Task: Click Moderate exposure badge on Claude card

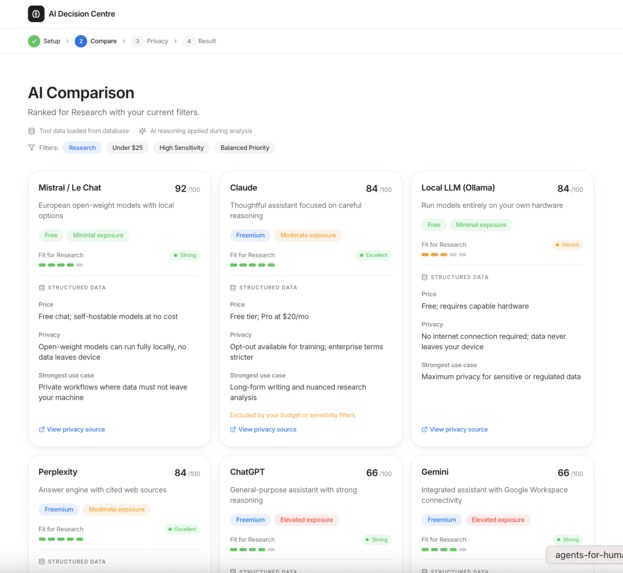Action: 308,235
